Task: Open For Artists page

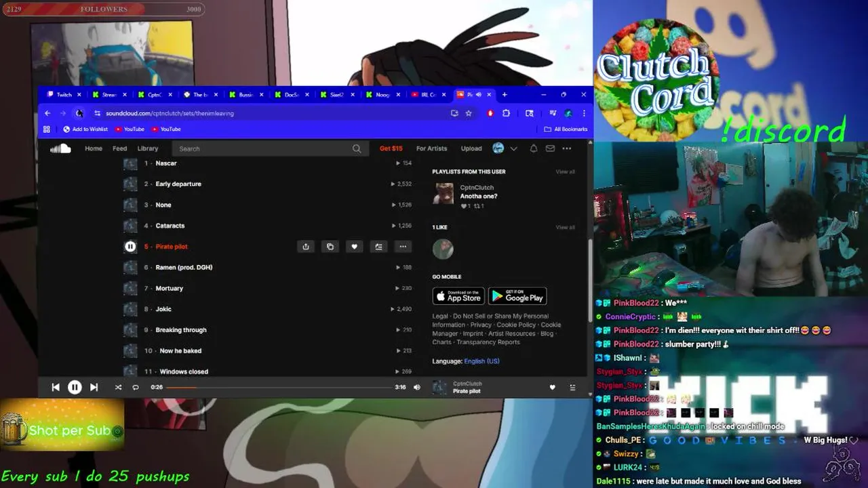Action: click(x=431, y=148)
